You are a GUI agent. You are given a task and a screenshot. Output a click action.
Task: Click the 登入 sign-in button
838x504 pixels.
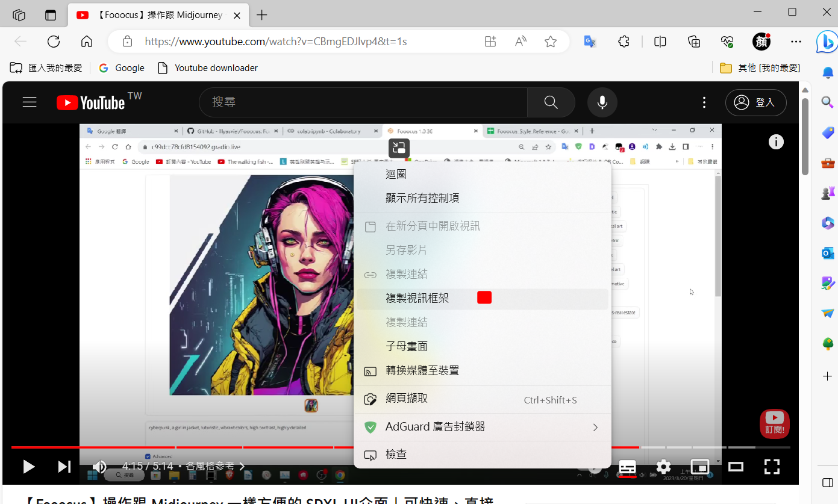tap(755, 102)
